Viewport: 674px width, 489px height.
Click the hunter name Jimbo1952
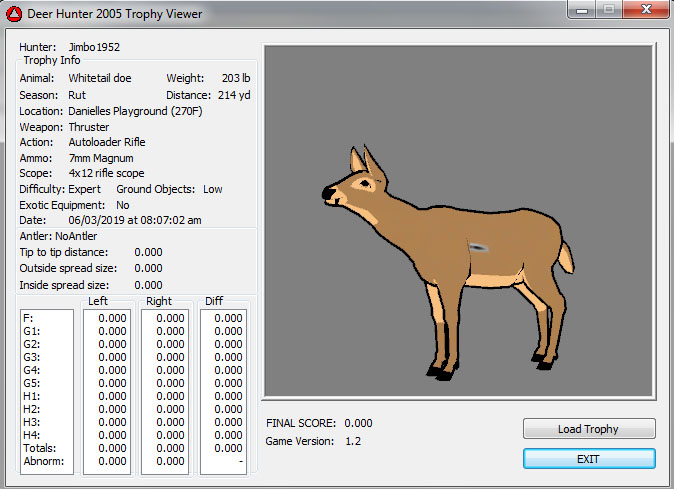tap(95, 47)
